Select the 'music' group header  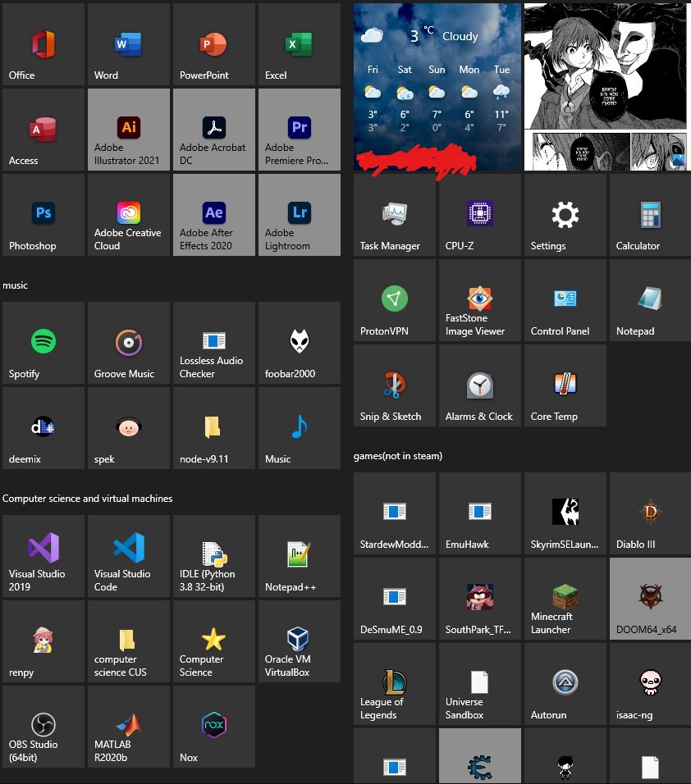15,285
